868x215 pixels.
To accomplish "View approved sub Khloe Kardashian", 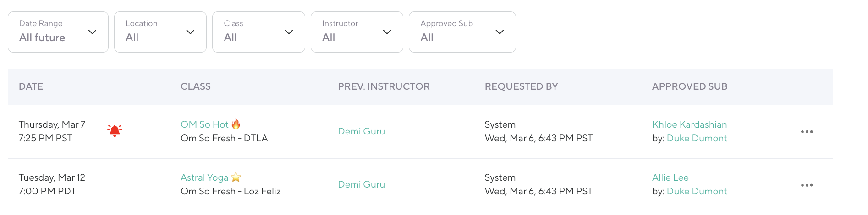I will coord(689,124).
